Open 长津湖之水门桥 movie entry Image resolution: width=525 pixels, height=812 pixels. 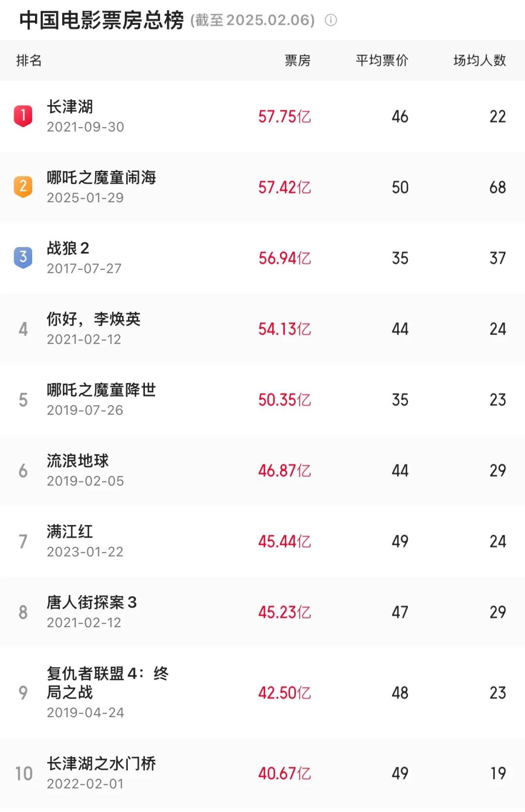coord(262,773)
